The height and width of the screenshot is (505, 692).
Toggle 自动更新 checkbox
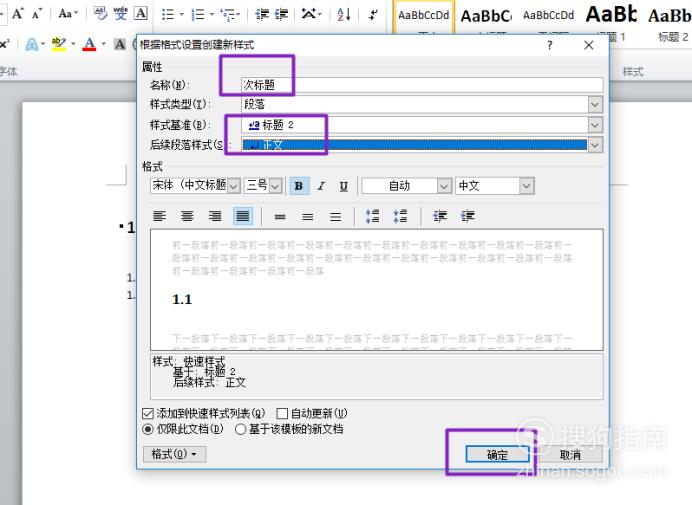[282, 414]
